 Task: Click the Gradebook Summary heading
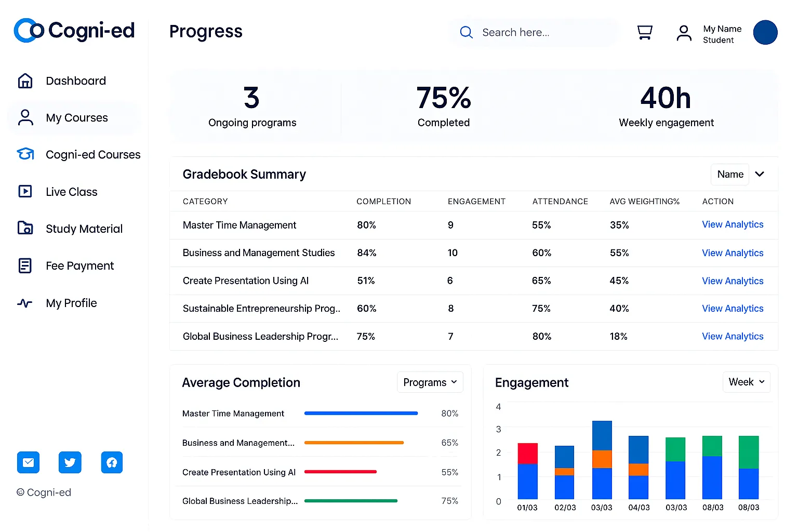pyautogui.click(x=244, y=175)
